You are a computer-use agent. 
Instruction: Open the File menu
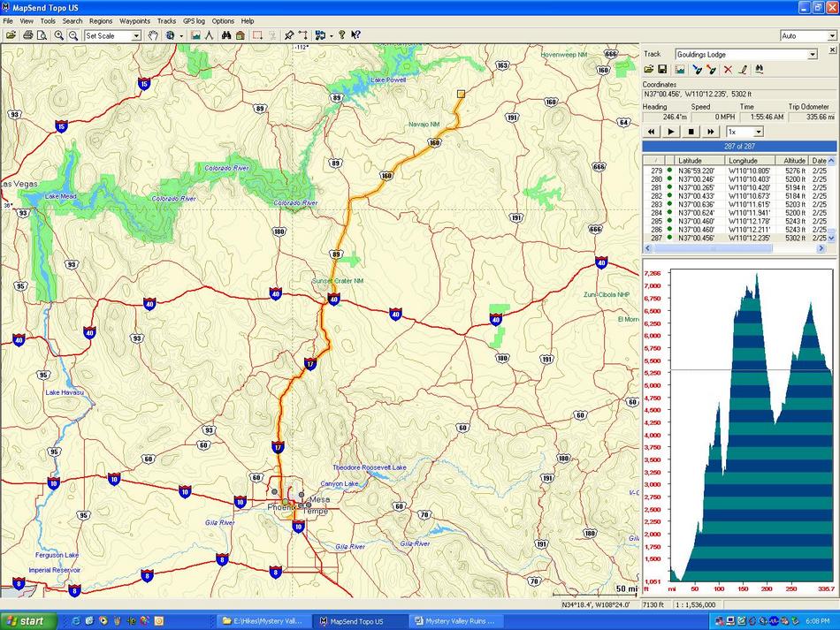pyautogui.click(x=8, y=21)
